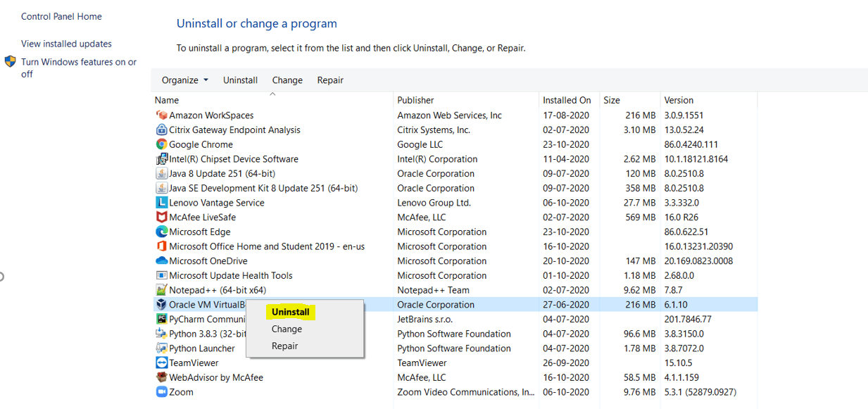Click the Oracle VM VirtualBox cube icon
This screenshot has height=409, width=868.
(161, 304)
